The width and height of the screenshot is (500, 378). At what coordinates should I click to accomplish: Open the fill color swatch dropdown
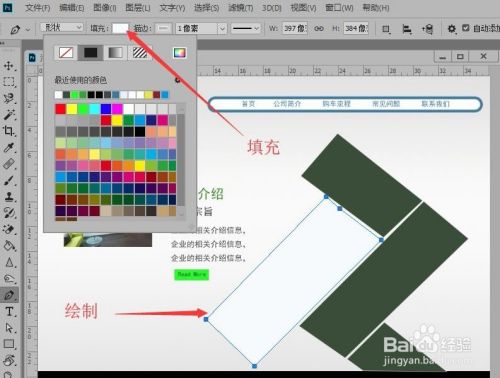pos(120,28)
